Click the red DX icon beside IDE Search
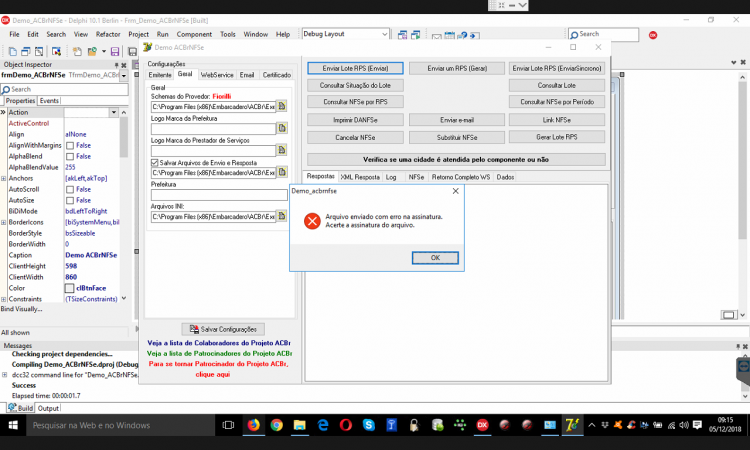 tap(653, 35)
